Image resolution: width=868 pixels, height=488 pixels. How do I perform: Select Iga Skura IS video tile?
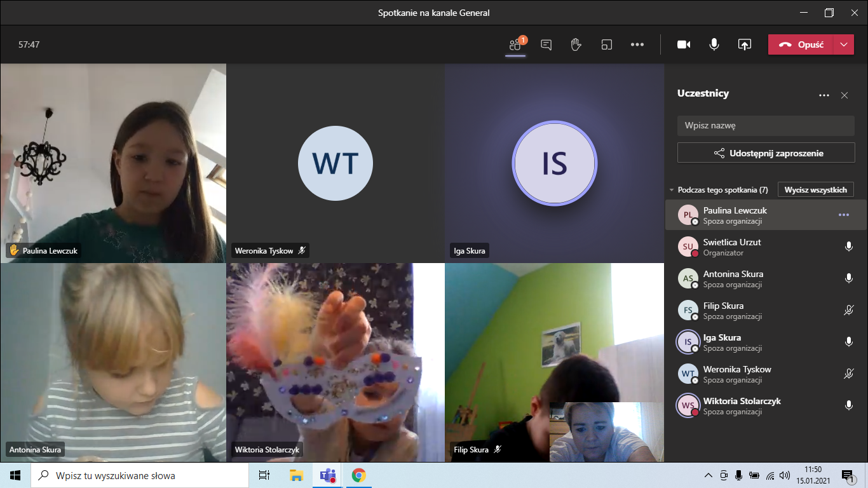coord(554,163)
